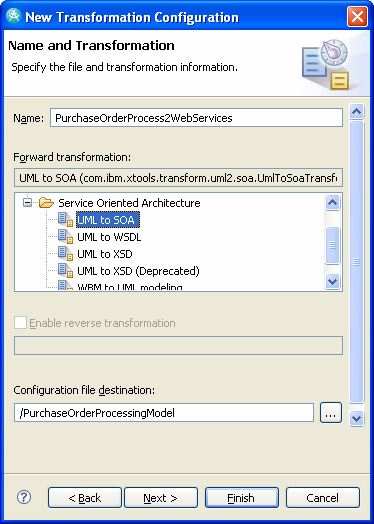Image resolution: width=374 pixels, height=524 pixels.
Task: Click the WBM to UML modeling icon
Action: point(66,286)
